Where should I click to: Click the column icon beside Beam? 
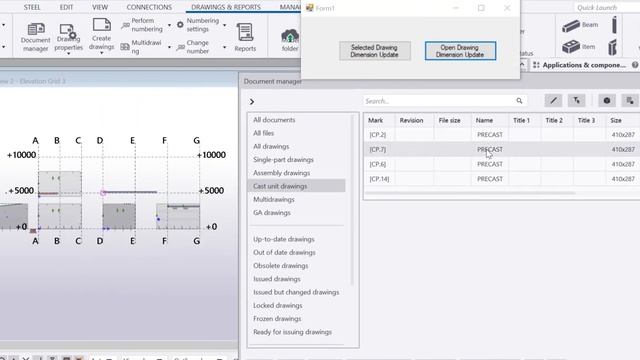coord(614,25)
